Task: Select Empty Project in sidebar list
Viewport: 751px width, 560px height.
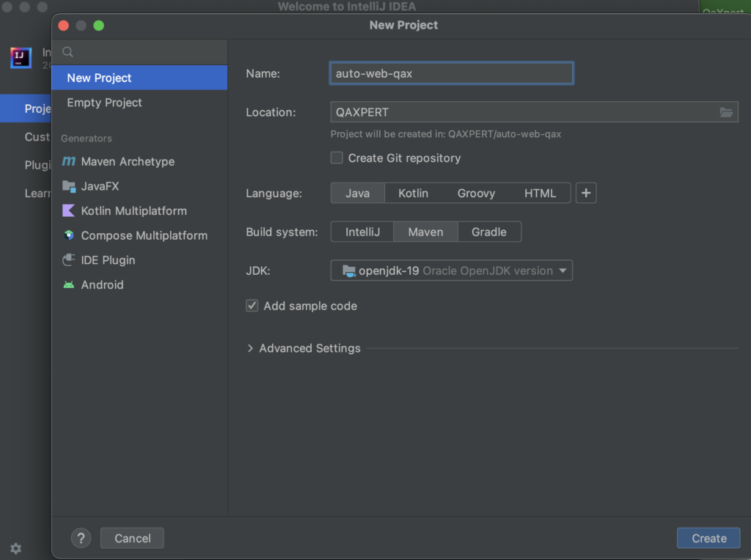Action: (x=139, y=103)
